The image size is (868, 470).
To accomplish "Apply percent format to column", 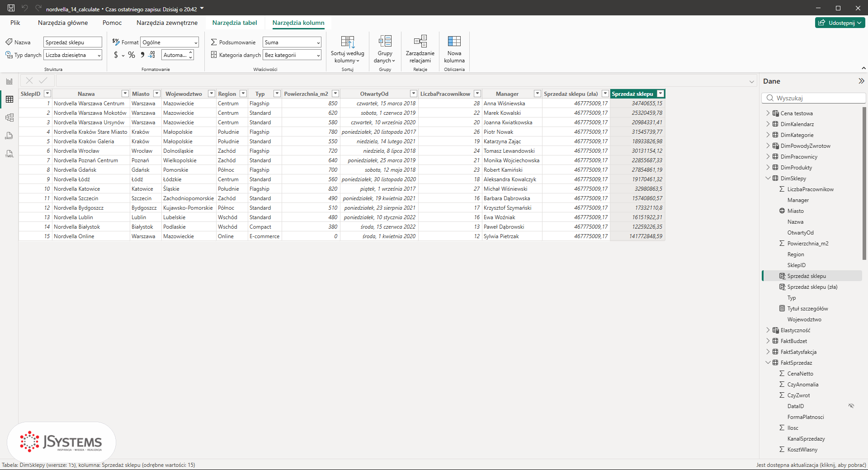I will point(132,55).
